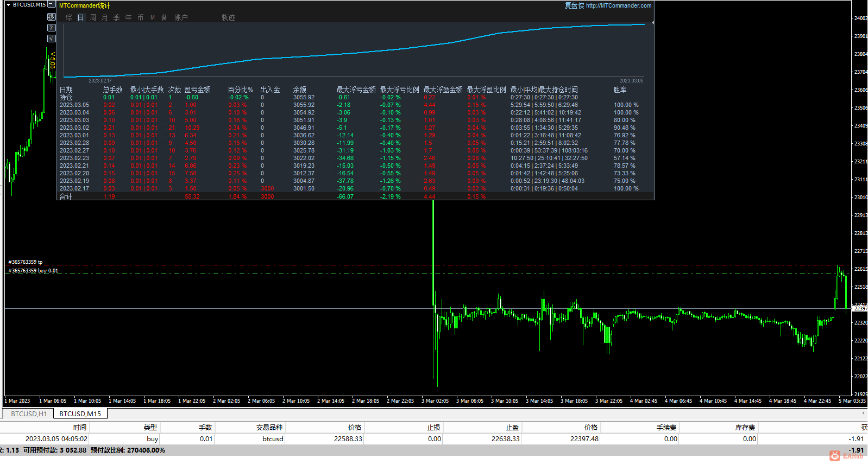Select the open trade 2023.03.05 04:05:02
The width and height of the screenshot is (868, 464).
pyautogui.click(x=434, y=439)
